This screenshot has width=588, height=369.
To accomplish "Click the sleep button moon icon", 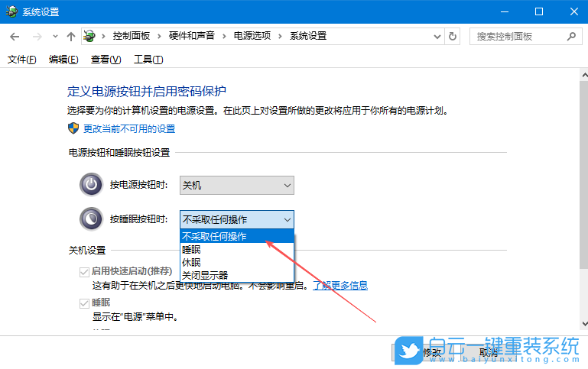I will [91, 219].
